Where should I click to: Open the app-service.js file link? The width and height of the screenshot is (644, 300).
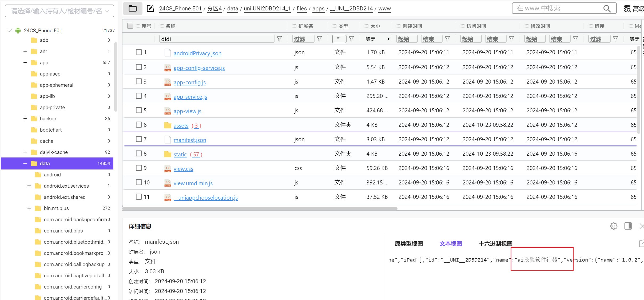[190, 97]
